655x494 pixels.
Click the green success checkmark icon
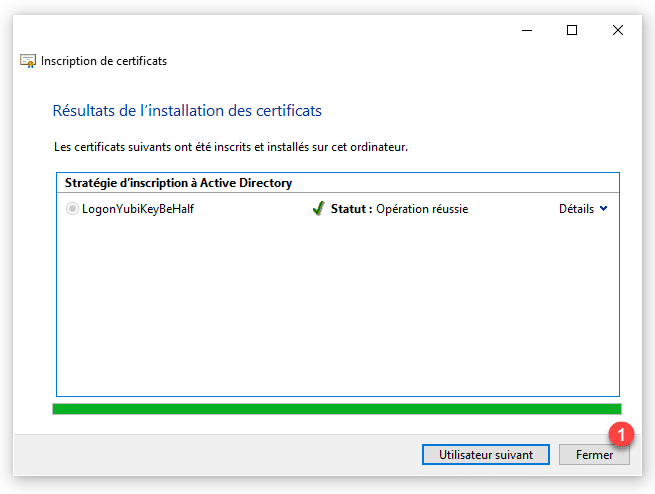pos(318,209)
